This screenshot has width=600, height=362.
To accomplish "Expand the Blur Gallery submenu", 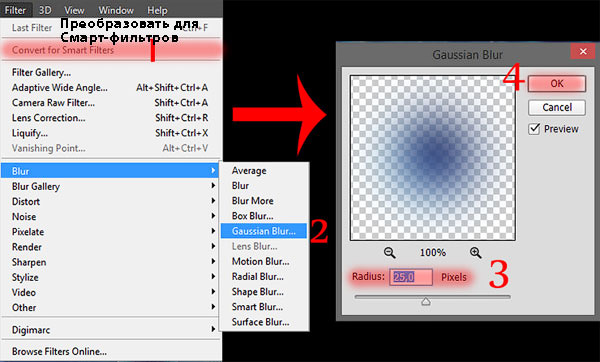I will (x=111, y=186).
